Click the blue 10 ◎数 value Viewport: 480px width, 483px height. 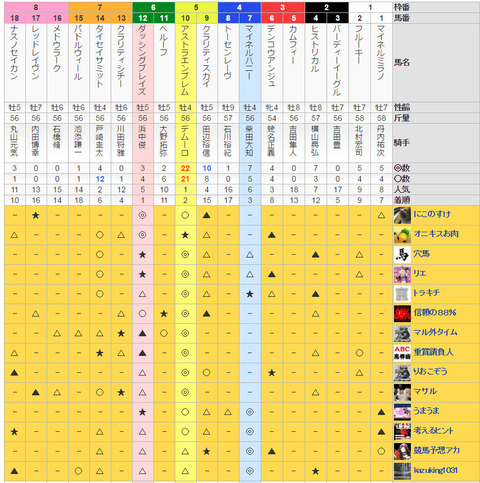[207, 168]
